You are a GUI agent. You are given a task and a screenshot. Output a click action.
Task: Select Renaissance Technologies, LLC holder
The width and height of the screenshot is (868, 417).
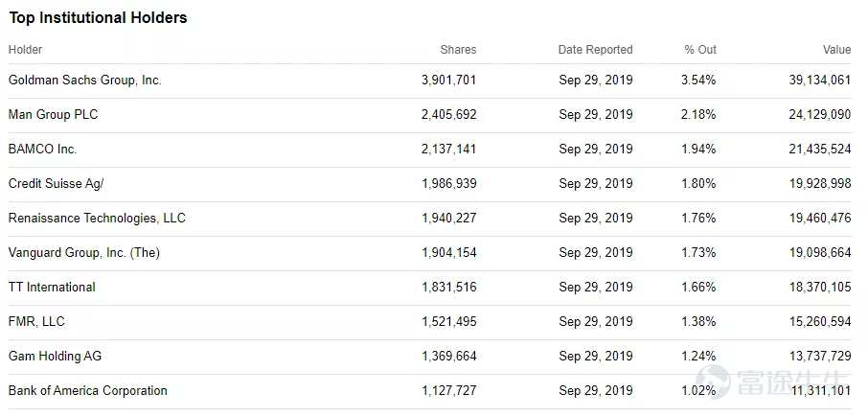97,219
